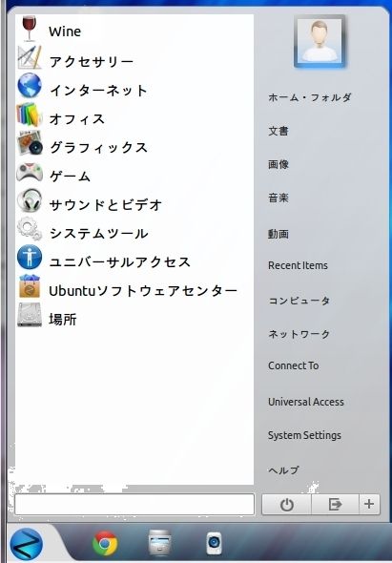Select Ubuntuソフトウェアセンター label
This screenshot has height=563, width=392.
coord(143,291)
